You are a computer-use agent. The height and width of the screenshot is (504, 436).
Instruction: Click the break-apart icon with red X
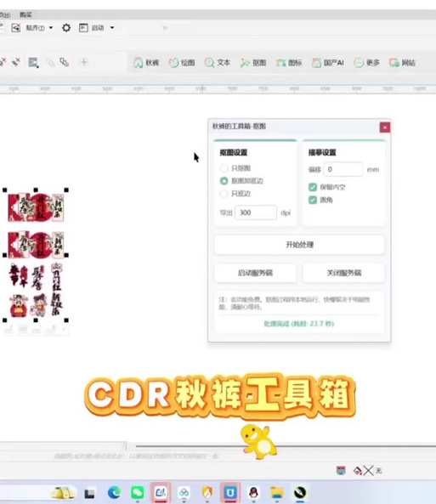coord(15,62)
